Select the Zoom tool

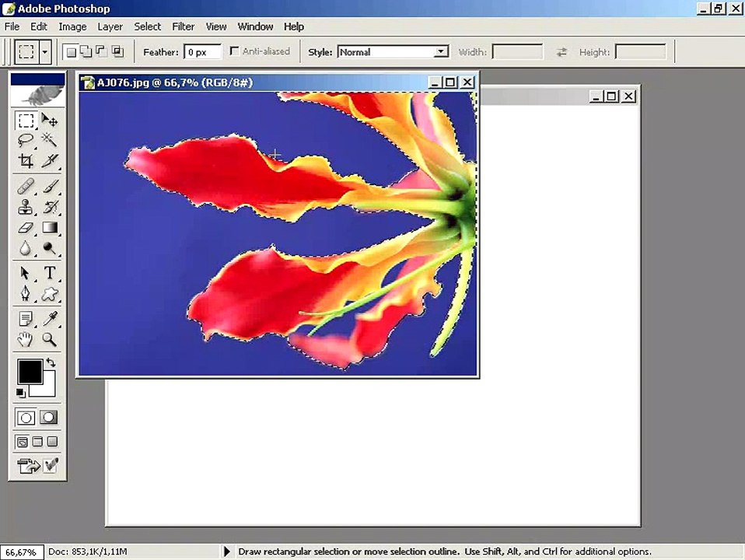tap(50, 339)
